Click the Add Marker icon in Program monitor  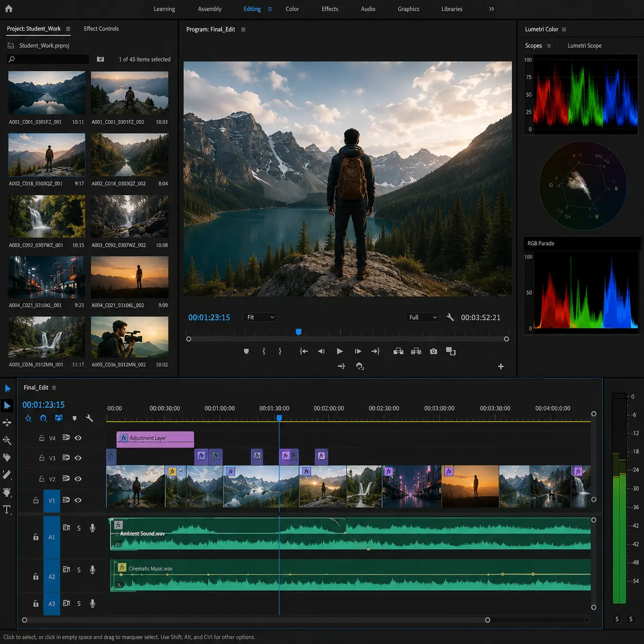click(246, 351)
